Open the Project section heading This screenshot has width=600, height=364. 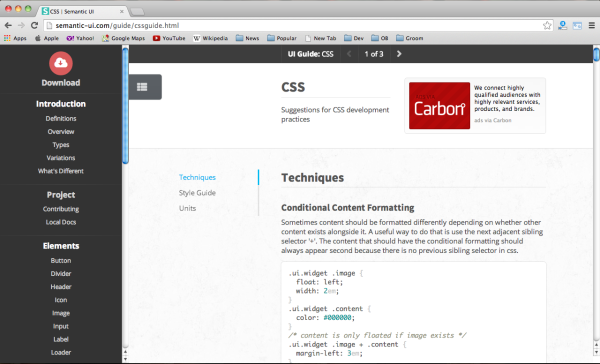click(x=61, y=195)
